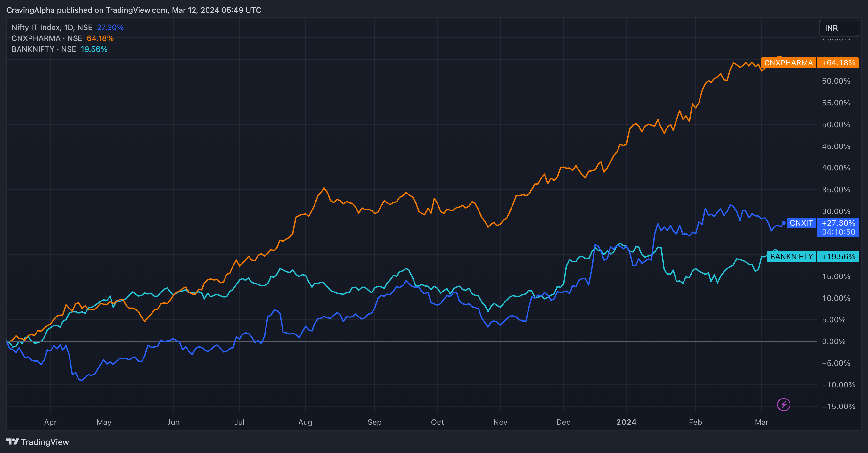The height and width of the screenshot is (453, 868).
Task: Click the +19.56% value tag
Action: point(838,257)
